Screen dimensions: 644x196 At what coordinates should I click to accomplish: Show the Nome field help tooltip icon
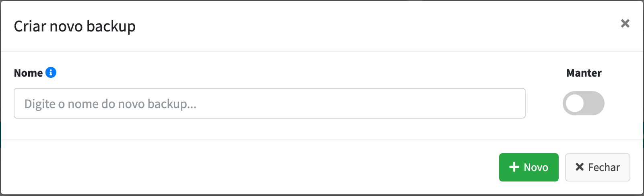pos(51,73)
